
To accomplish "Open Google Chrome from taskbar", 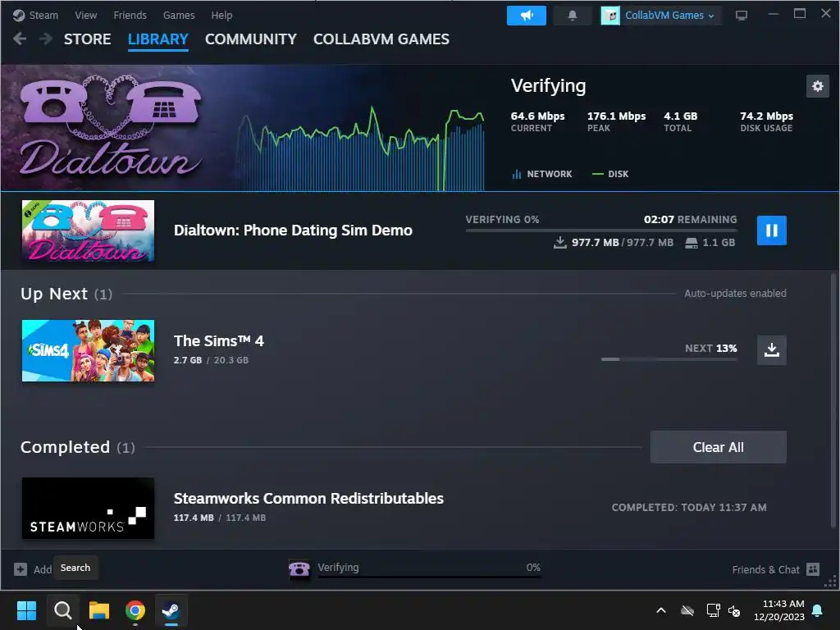I will click(135, 610).
